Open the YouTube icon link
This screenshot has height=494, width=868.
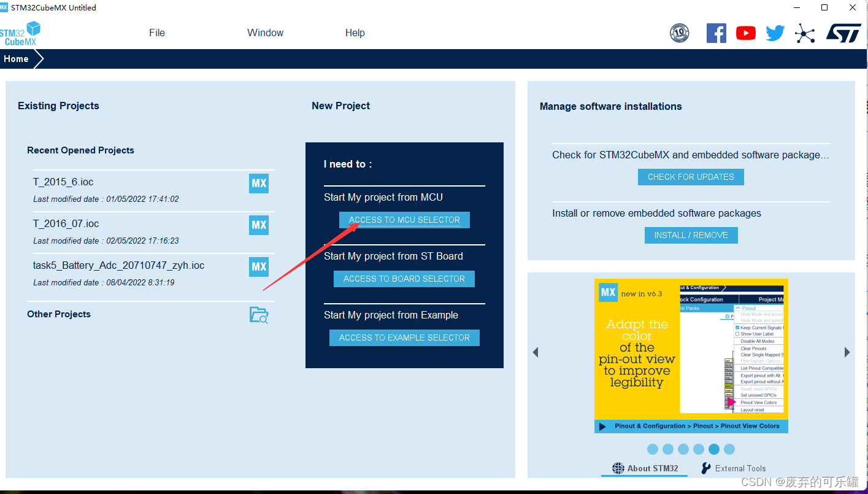746,33
